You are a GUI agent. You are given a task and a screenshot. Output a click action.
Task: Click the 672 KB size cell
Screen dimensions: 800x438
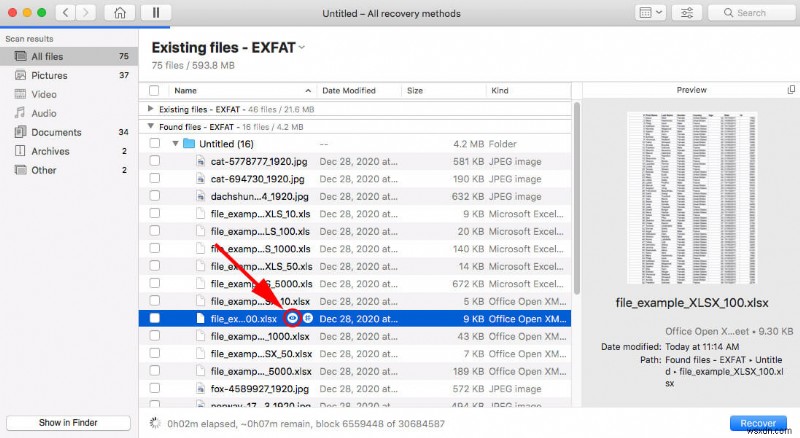tap(468, 283)
